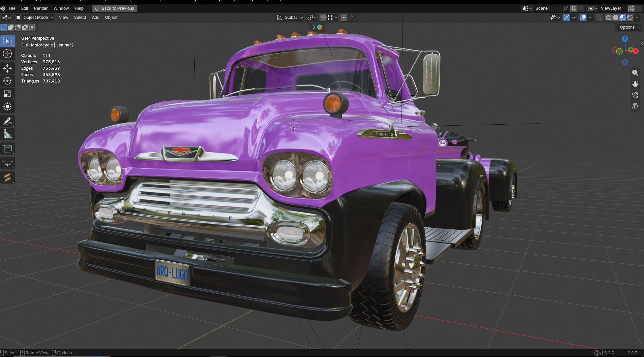Choose the Annotate pencil tool
Image resolution: width=644 pixels, height=357 pixels.
pos(7,122)
